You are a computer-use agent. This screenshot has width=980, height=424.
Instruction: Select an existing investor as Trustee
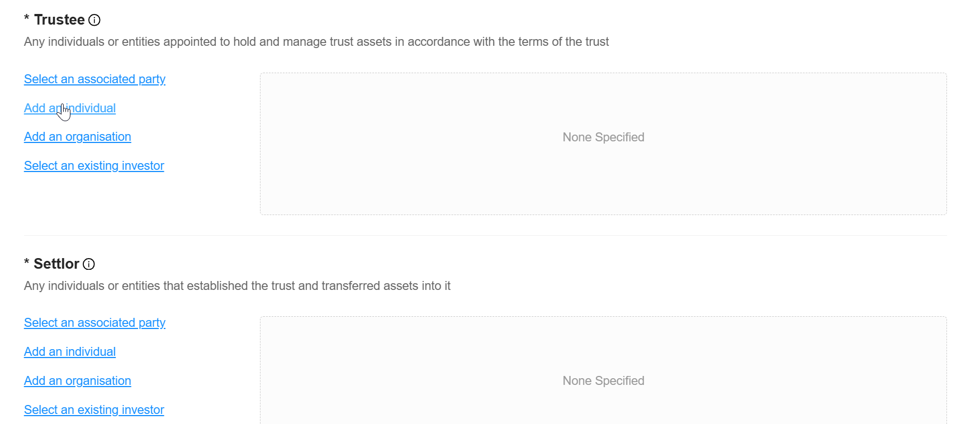[94, 166]
